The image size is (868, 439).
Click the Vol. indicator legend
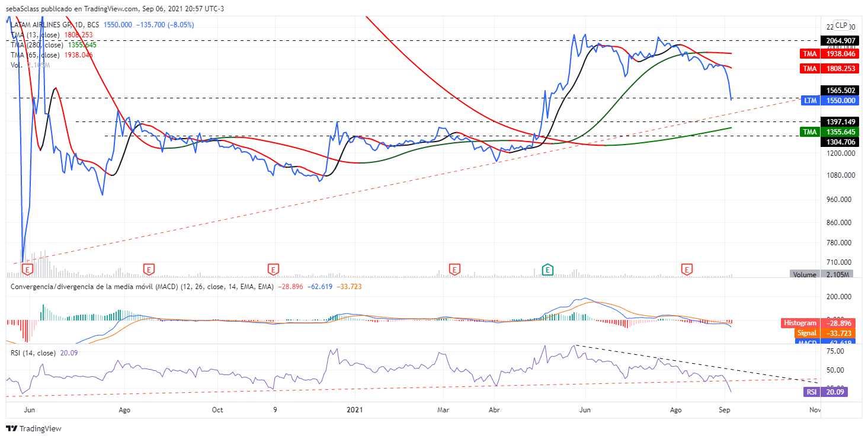[x=17, y=65]
